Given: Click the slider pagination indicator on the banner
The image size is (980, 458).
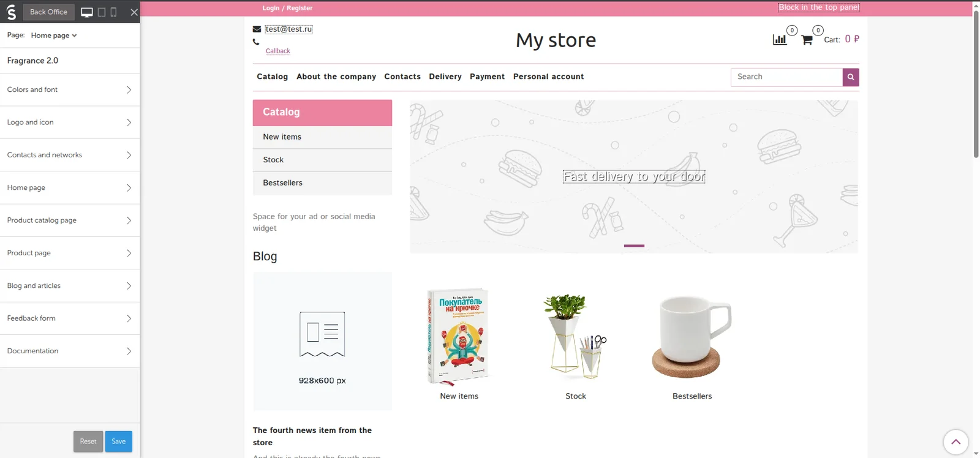Looking at the screenshot, I should tap(634, 246).
